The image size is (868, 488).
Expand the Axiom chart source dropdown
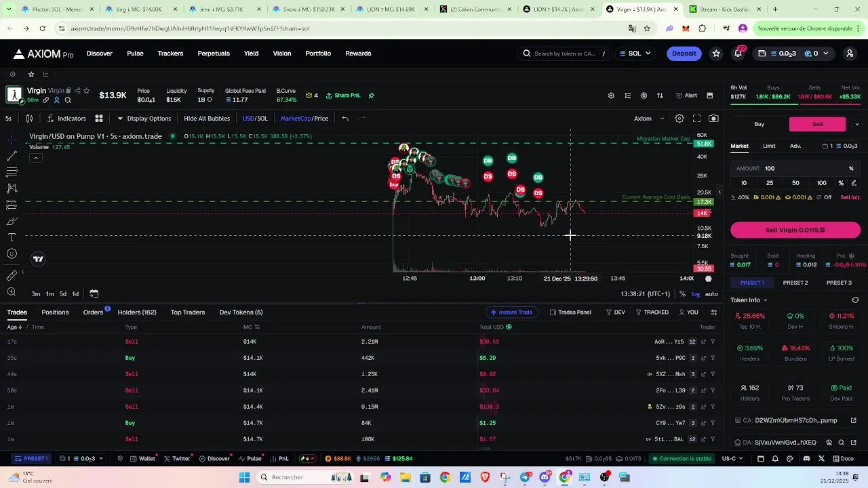pyautogui.click(x=650, y=119)
